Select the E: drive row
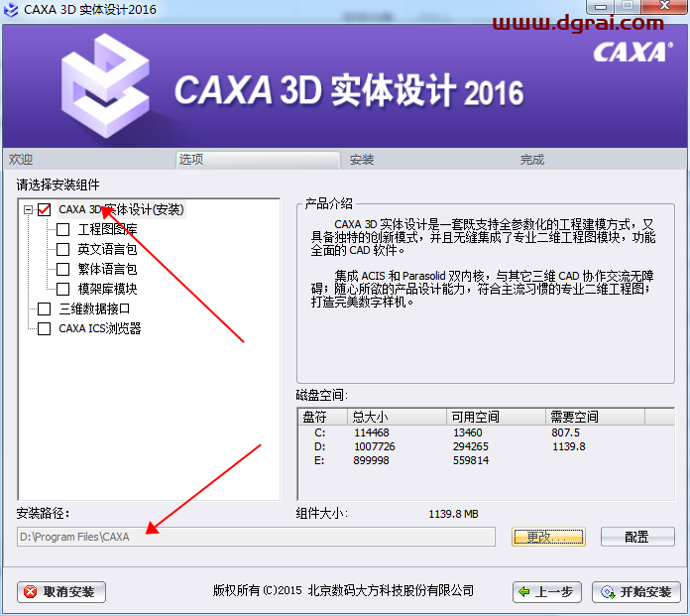690x616 pixels. 486,460
